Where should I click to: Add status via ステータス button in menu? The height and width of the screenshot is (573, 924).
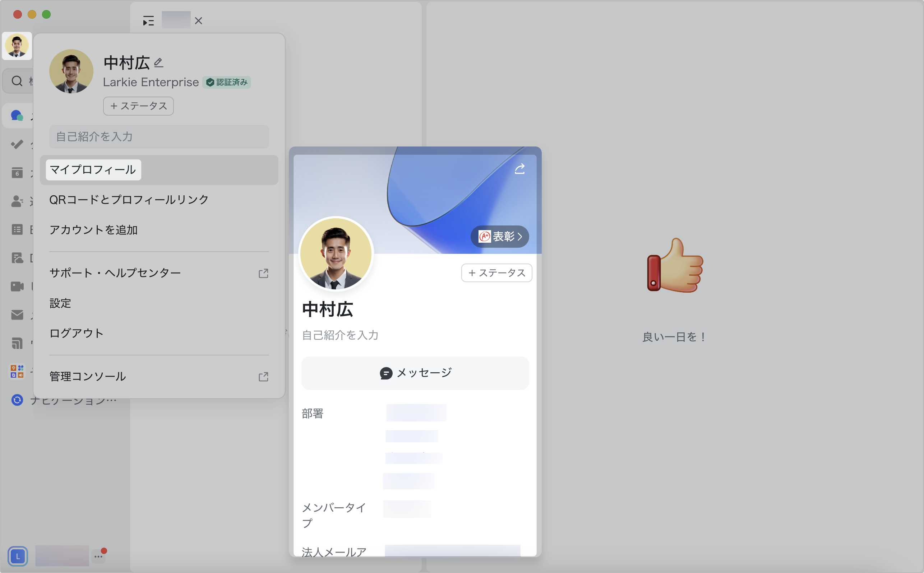coord(138,106)
